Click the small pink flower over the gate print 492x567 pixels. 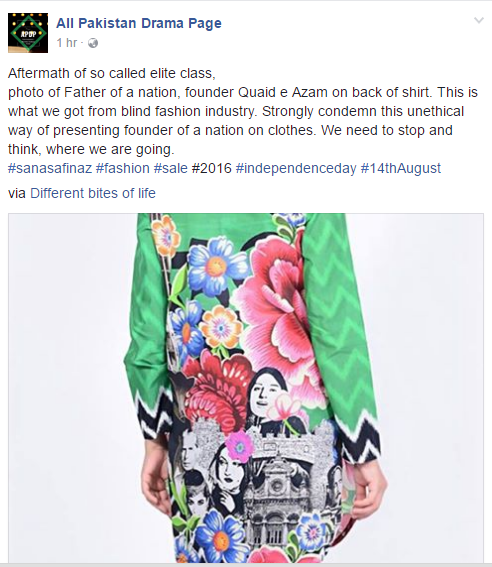click(x=239, y=447)
